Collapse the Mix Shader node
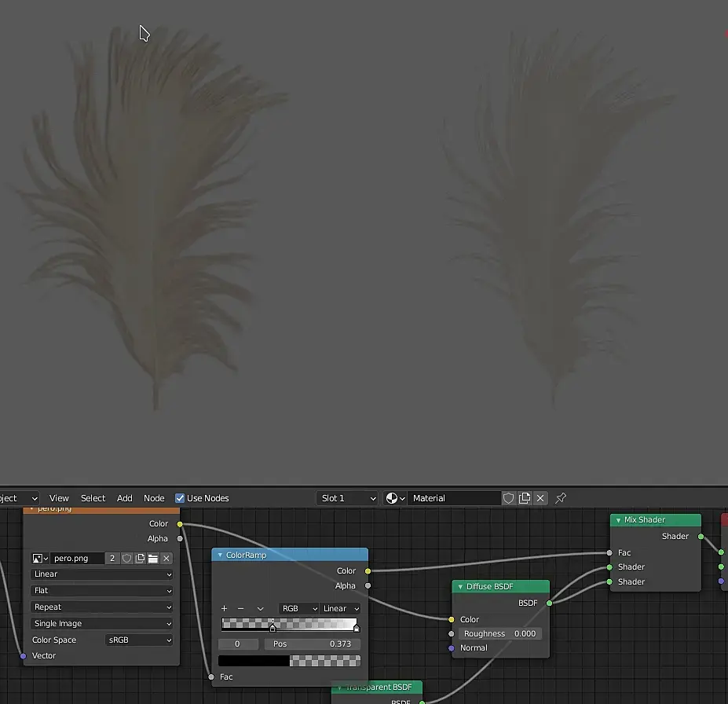Image resolution: width=728 pixels, height=704 pixels. [618, 520]
